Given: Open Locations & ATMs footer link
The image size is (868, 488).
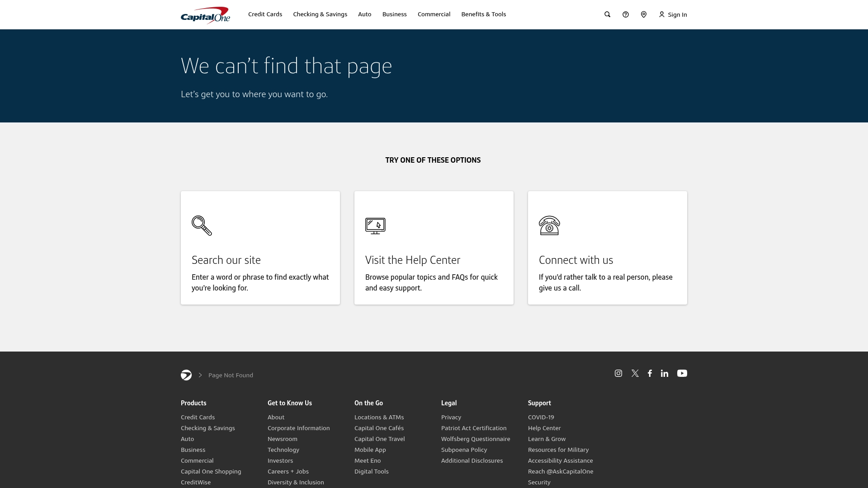Looking at the screenshot, I should pyautogui.click(x=379, y=417).
